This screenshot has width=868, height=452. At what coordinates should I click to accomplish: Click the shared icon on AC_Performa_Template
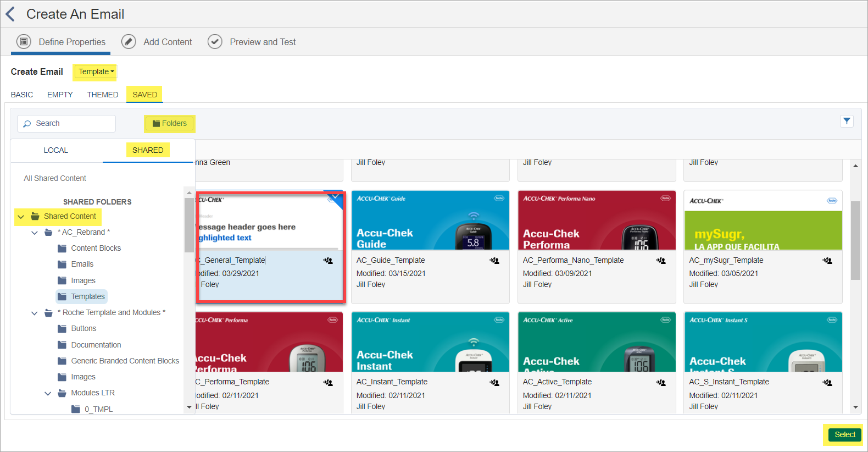tap(328, 383)
